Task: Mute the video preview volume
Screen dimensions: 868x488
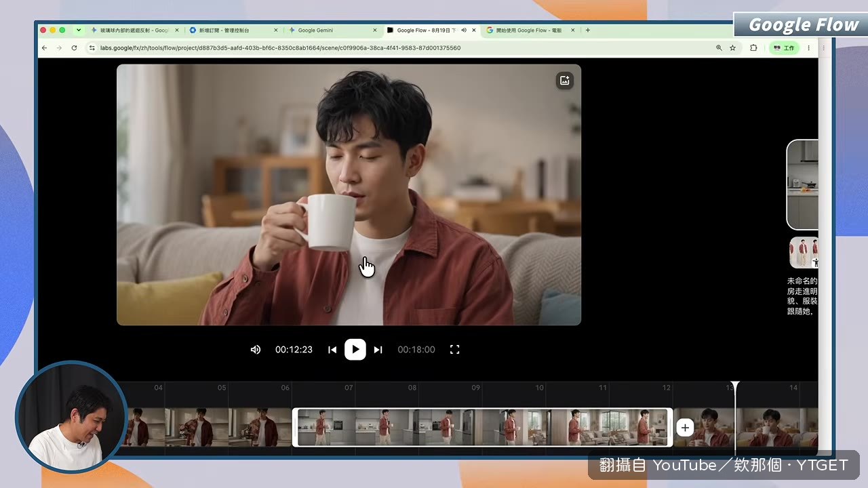Action: 256,350
